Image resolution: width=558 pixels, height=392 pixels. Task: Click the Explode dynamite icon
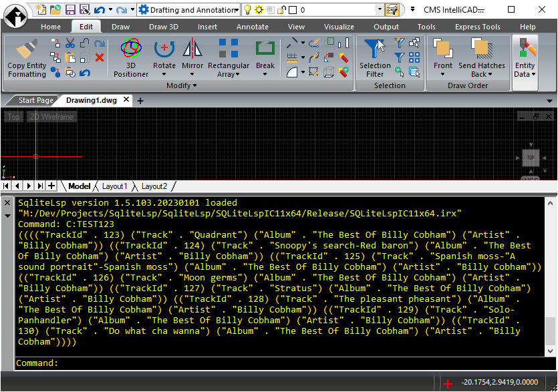[343, 57]
